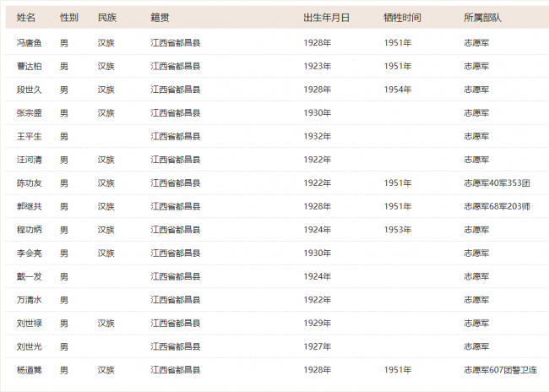This screenshot has height=392, width=549.
Task: Click the 牺牲时间 column header
Action: [402, 17]
